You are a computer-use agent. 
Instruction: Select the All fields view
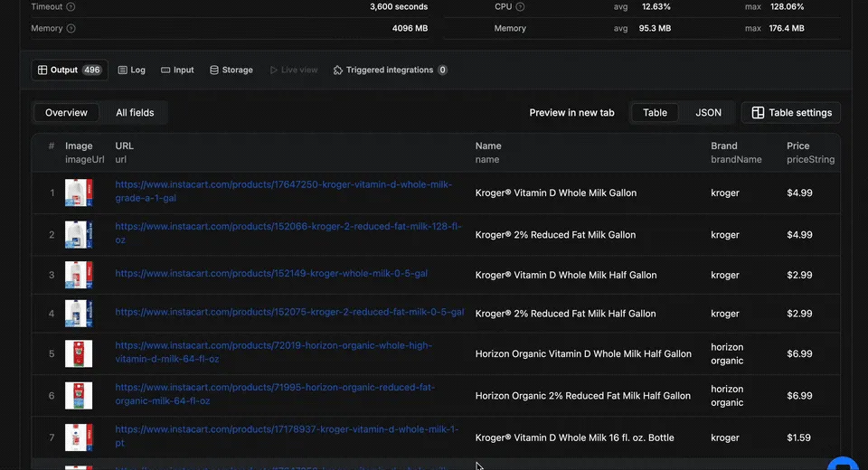[x=135, y=113]
